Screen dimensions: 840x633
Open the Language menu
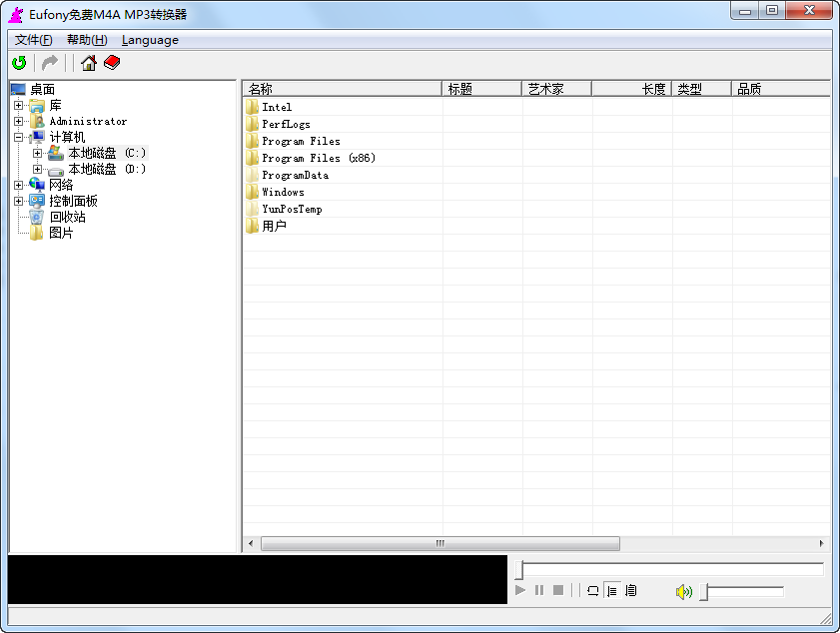(149, 40)
